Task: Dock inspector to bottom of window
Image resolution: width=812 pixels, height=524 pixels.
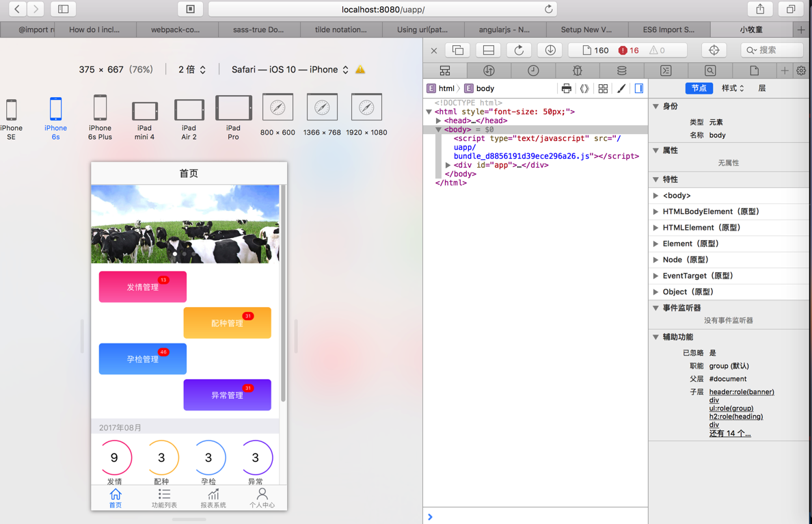Action: [488, 50]
